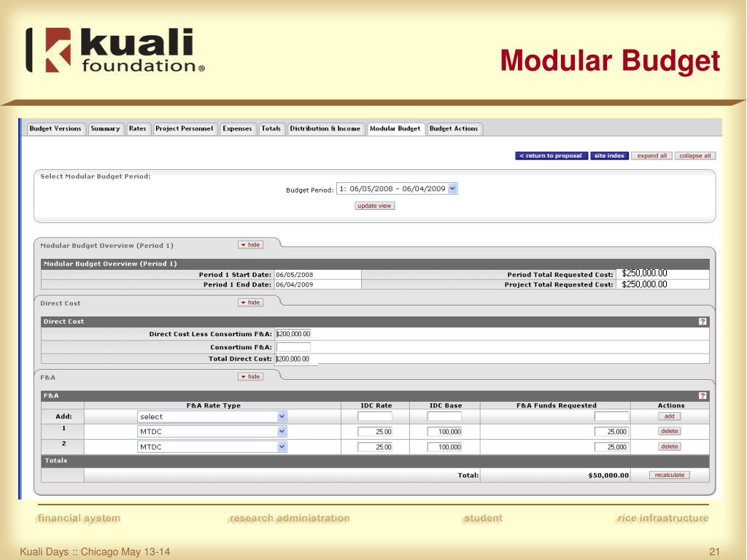The image size is (747, 560).
Task: Delete F&A row 1
Action: pos(670,431)
